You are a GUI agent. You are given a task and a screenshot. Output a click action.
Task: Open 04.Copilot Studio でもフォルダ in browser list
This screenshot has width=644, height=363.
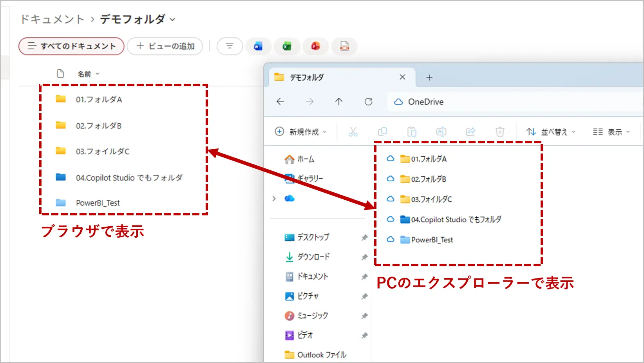click(x=129, y=178)
